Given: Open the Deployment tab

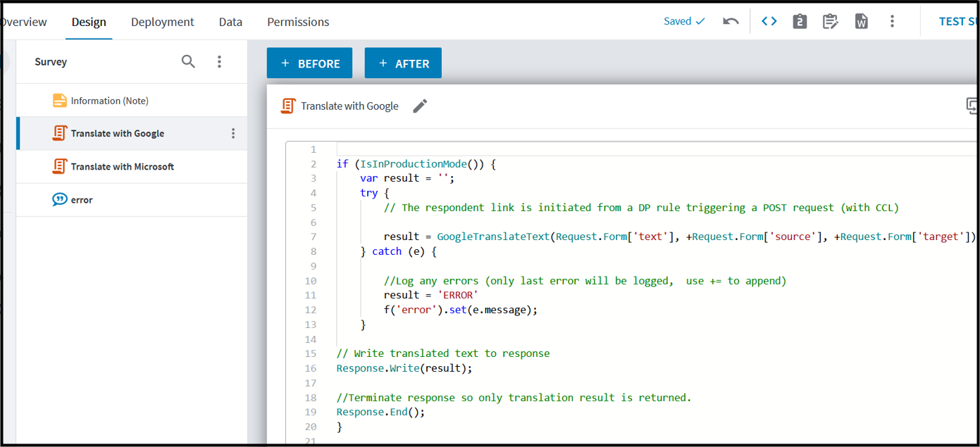Looking at the screenshot, I should (x=162, y=22).
